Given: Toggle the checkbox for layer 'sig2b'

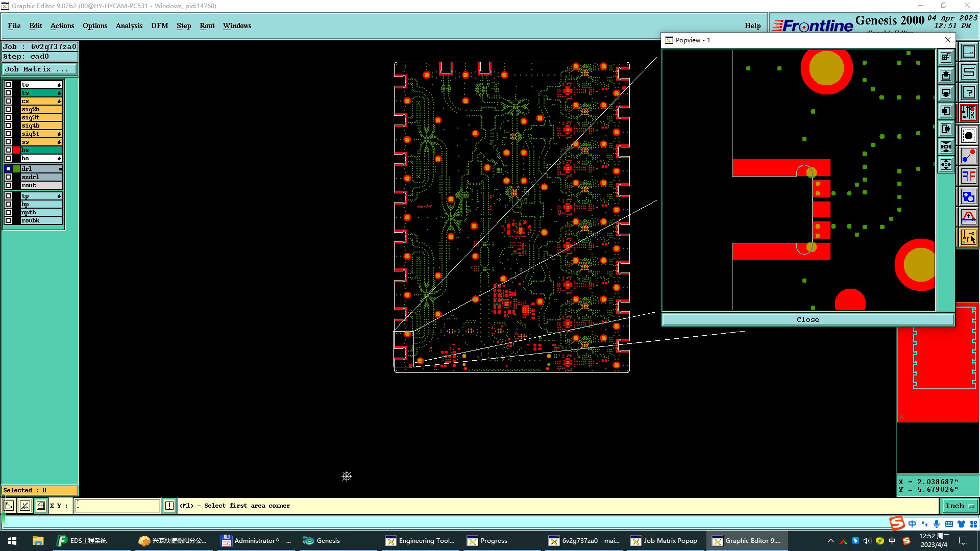Looking at the screenshot, I should point(8,109).
